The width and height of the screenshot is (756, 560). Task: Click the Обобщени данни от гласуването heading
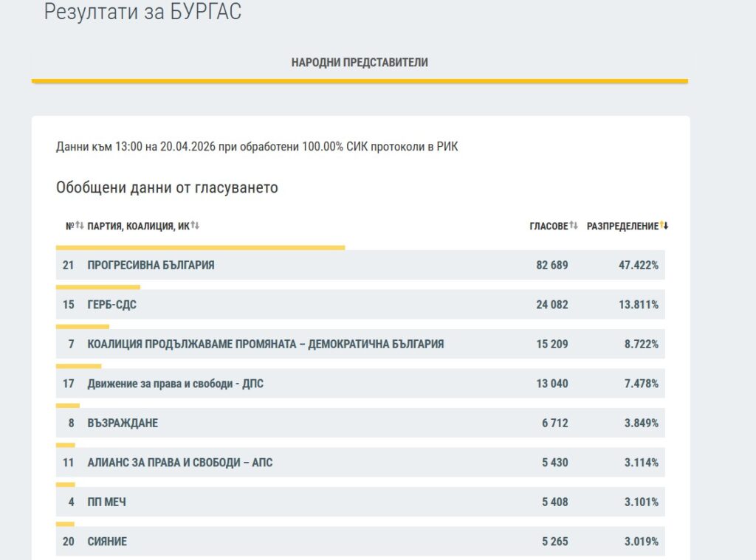coord(167,187)
